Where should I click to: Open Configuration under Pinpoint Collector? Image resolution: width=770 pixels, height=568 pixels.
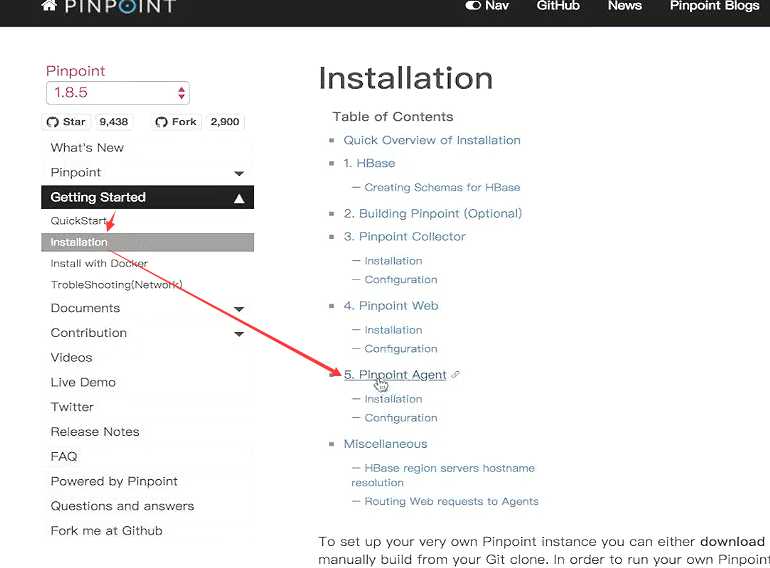pos(401,280)
